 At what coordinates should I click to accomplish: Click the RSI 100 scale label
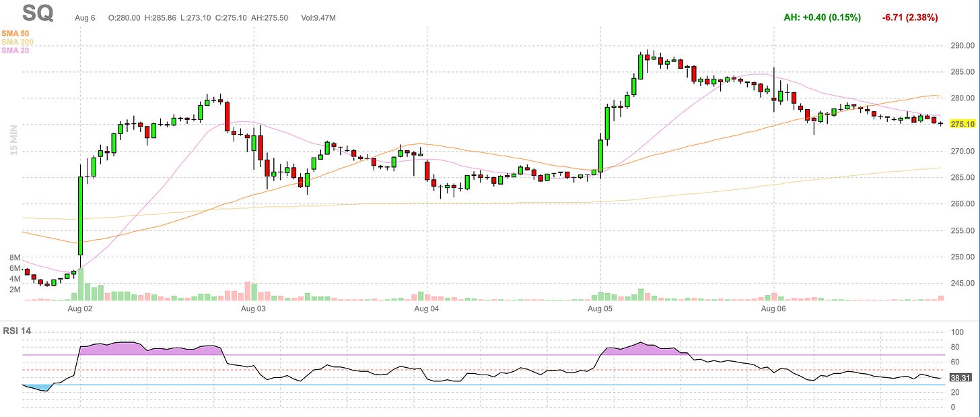coord(958,332)
